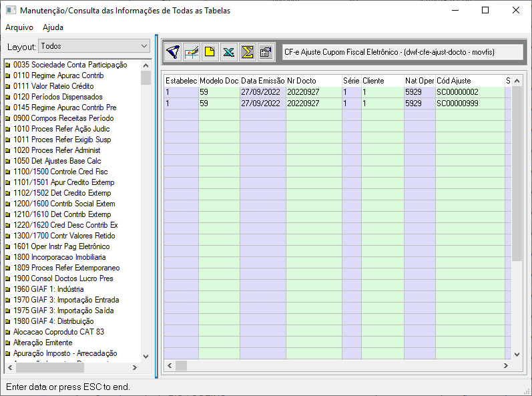Select 1210/1610 Det Contrib Extemp item
Screen dimensions: 532x396
pyautogui.click(x=62, y=214)
